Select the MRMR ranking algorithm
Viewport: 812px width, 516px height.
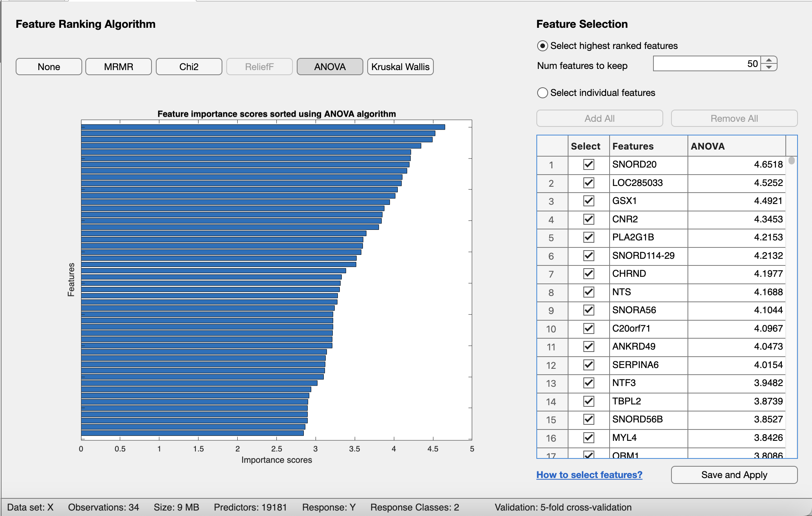click(118, 67)
